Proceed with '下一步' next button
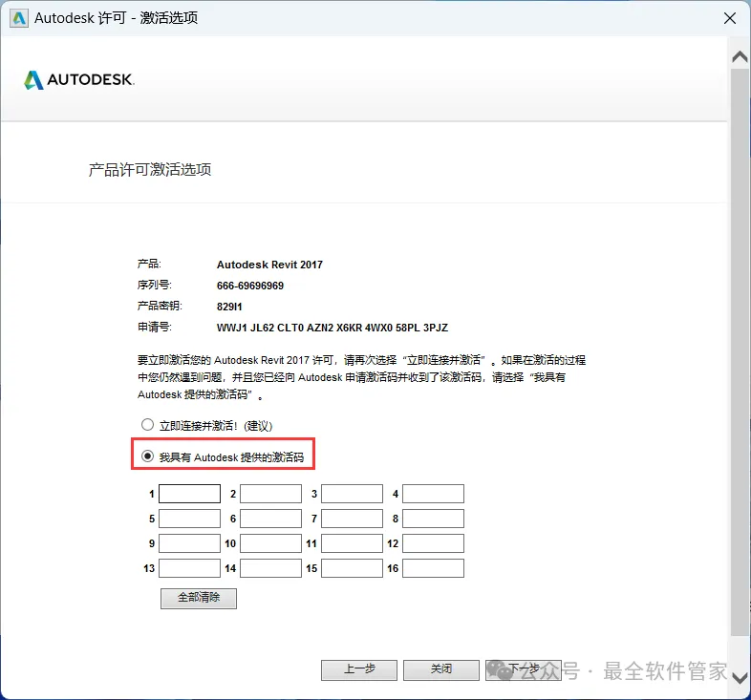 point(524,669)
